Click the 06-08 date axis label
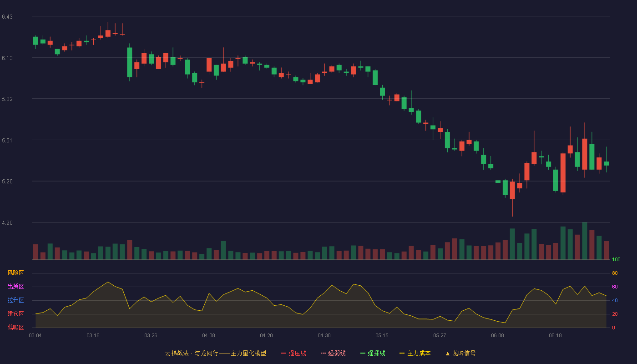637x364 pixels. click(x=497, y=335)
